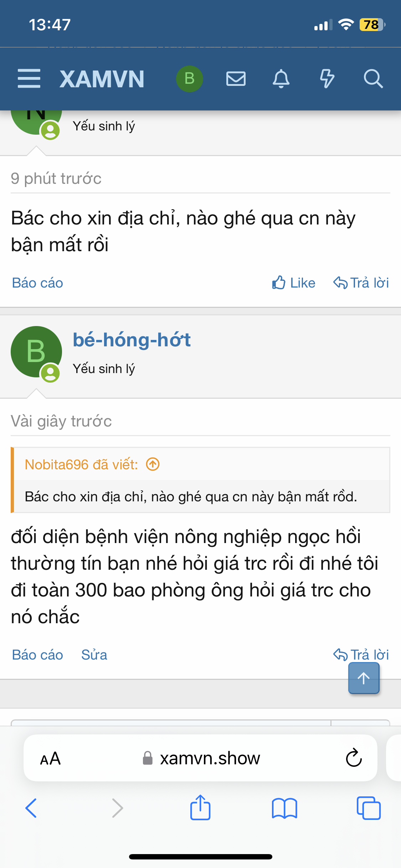The height and width of the screenshot is (868, 401).
Task: Open Safari AA text size menu
Action: [50, 758]
